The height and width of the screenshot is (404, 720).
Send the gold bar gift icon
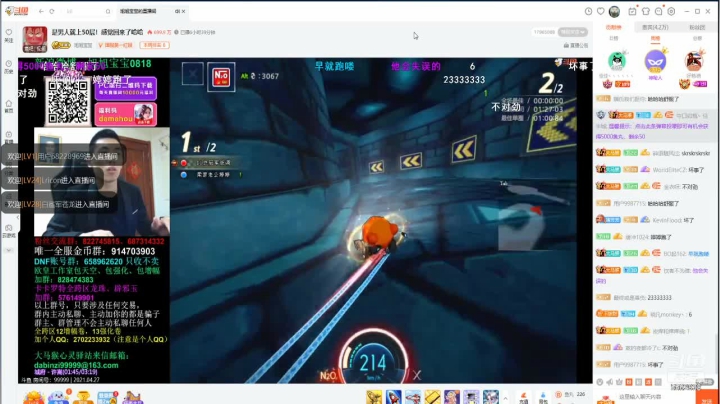(x=432, y=397)
